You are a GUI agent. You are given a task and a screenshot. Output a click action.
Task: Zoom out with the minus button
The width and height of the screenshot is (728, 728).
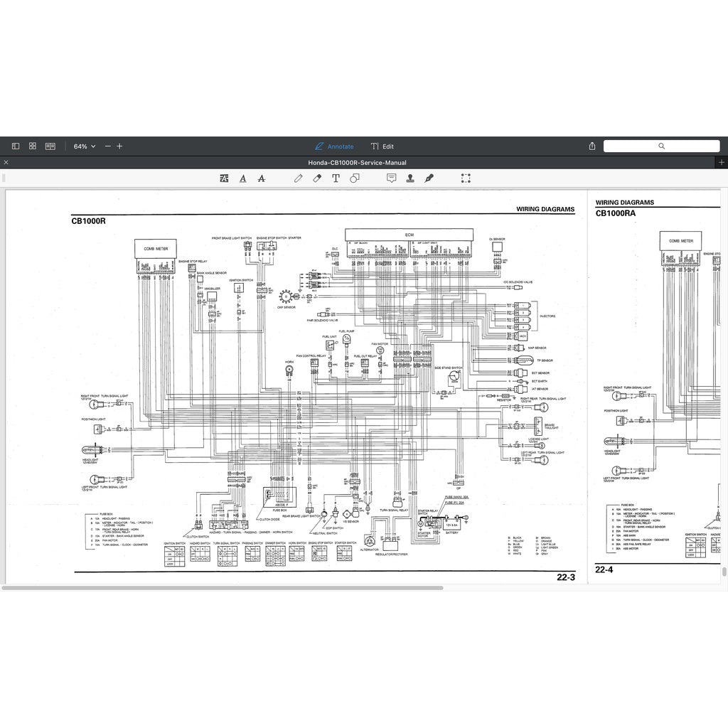coord(108,146)
